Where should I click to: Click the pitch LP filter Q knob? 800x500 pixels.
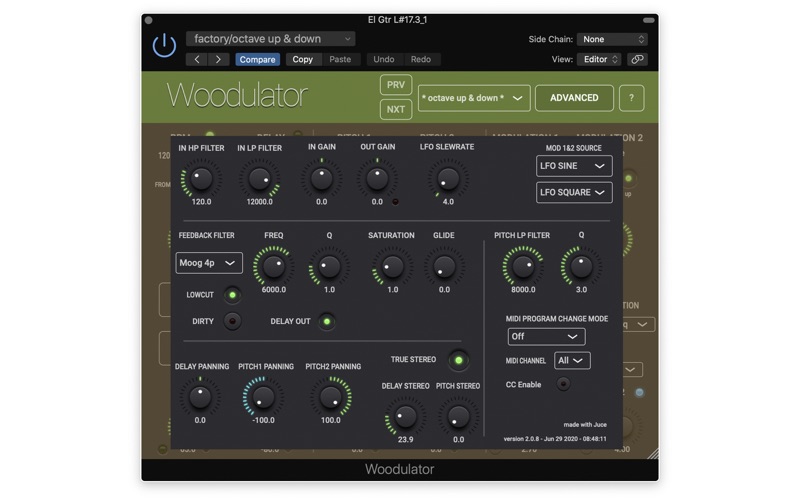coord(581,266)
